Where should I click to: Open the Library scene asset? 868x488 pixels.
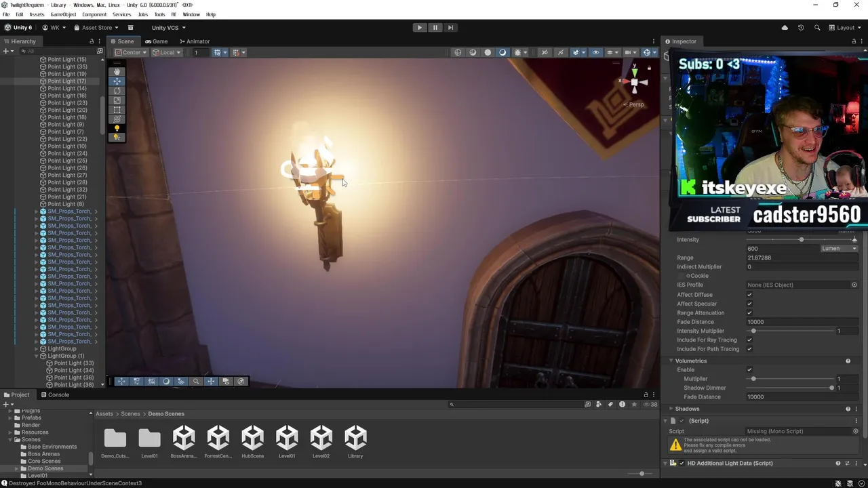(355, 442)
